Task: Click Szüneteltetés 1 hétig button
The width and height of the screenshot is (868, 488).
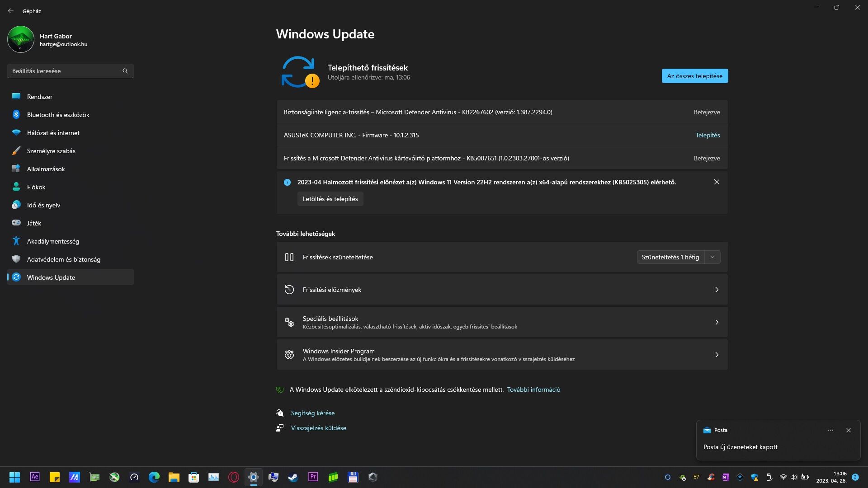Action: [x=670, y=257]
